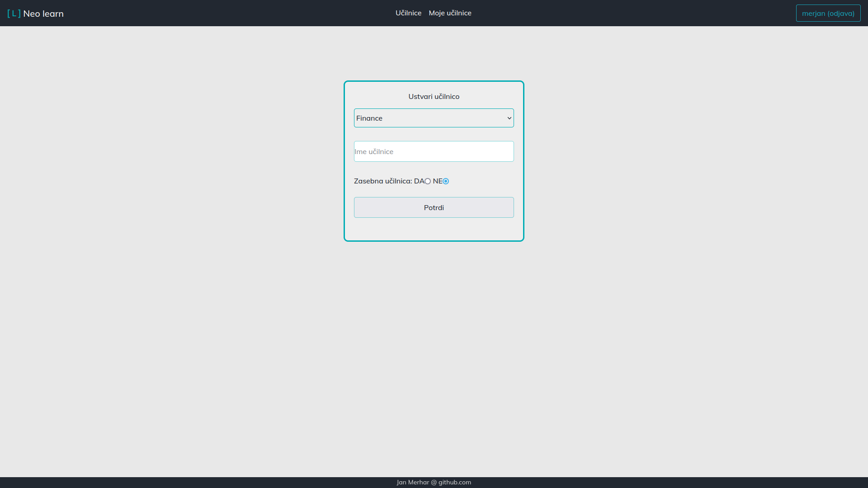Viewport: 868px width, 488px height.
Task: Click the [L] bracket logo icon
Action: point(14,14)
